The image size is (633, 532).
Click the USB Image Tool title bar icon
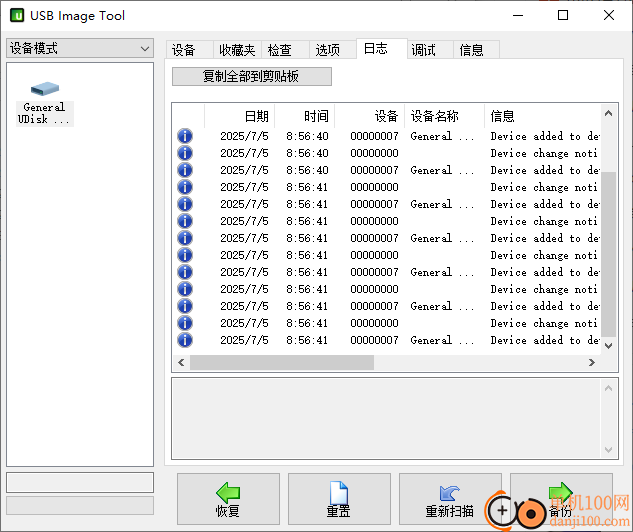tap(17, 15)
